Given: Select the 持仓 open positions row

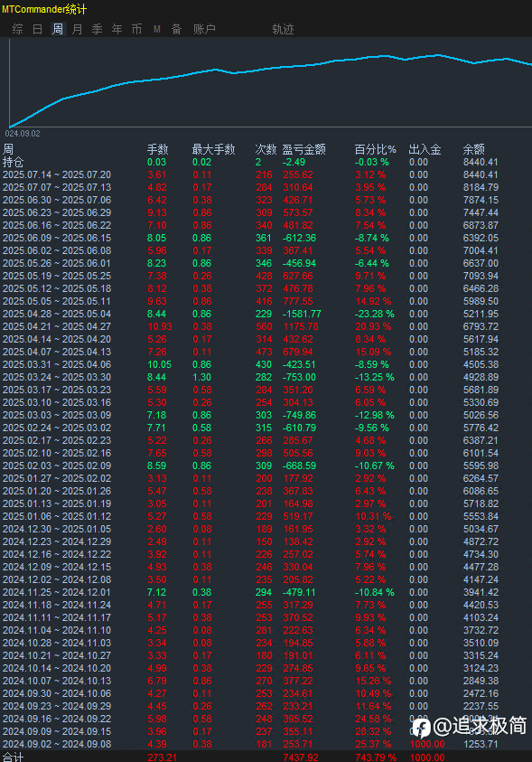Looking at the screenshot, I should coord(266,162).
